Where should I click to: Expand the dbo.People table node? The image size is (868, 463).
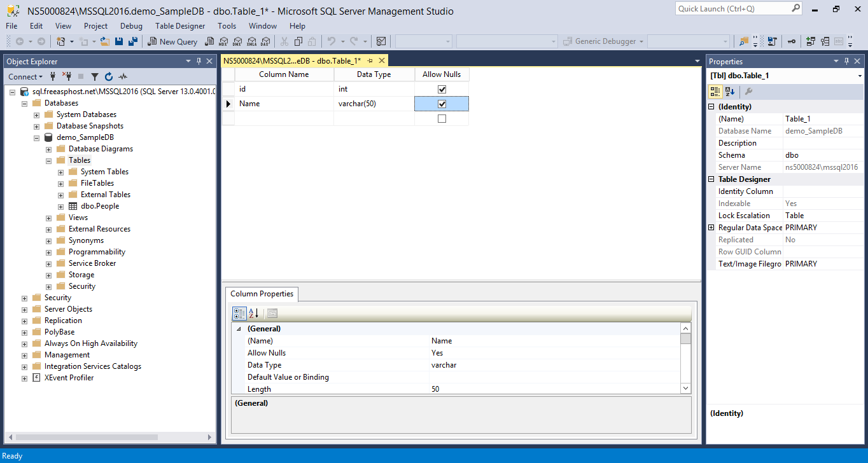point(61,206)
